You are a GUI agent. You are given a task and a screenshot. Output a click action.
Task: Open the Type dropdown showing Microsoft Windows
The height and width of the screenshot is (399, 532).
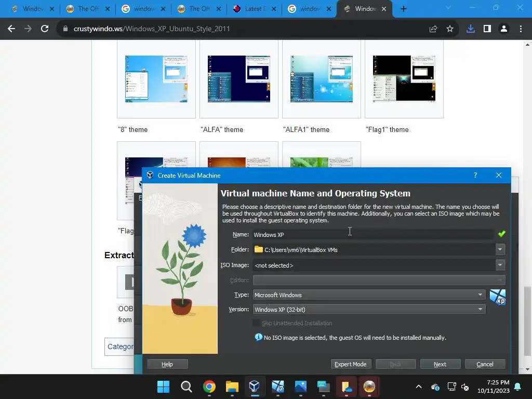point(369,295)
